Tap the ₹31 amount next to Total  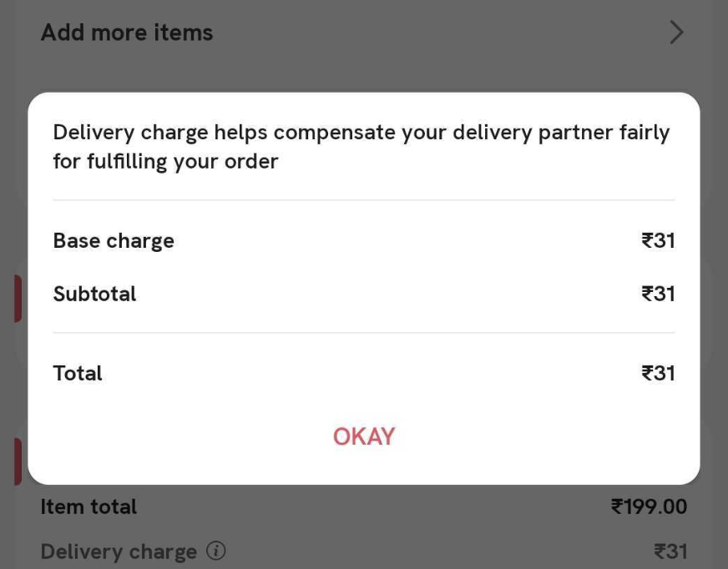pos(658,373)
